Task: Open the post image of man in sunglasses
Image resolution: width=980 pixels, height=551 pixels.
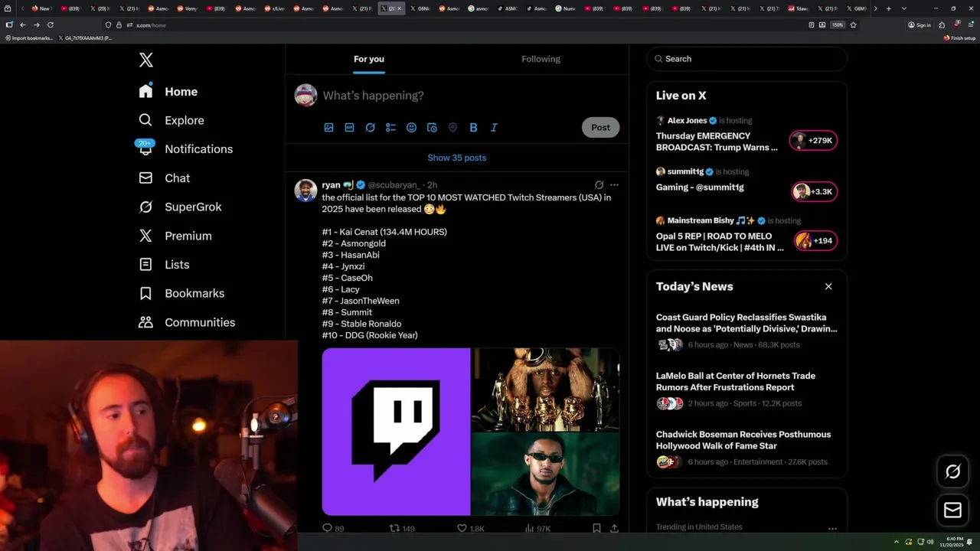Action: (x=545, y=474)
